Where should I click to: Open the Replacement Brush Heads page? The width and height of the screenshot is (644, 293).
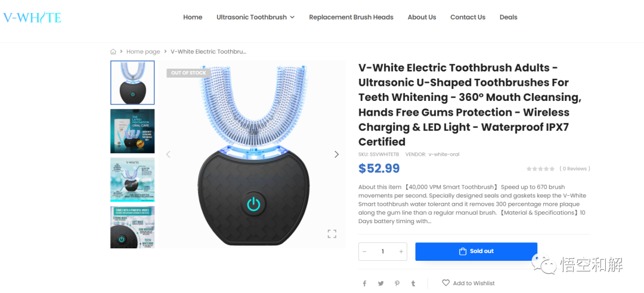(351, 17)
